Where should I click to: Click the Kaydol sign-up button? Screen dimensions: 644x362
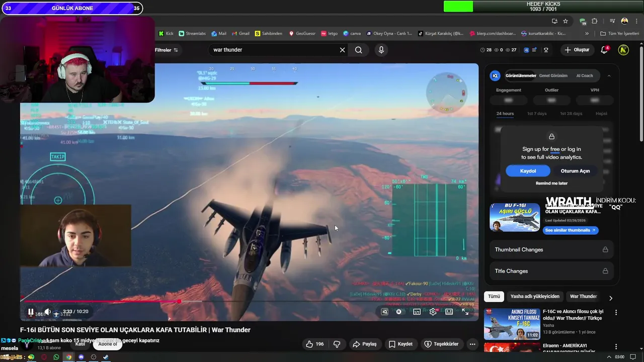click(528, 171)
